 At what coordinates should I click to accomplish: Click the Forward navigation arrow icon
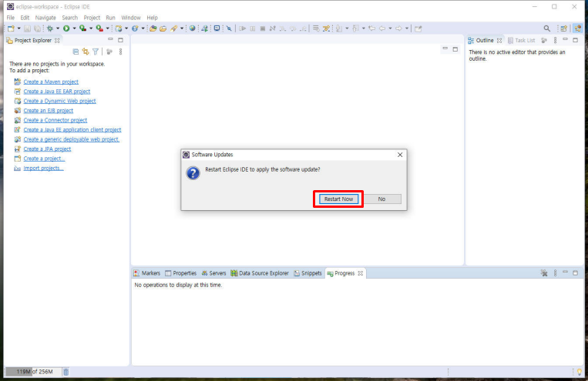pos(398,28)
